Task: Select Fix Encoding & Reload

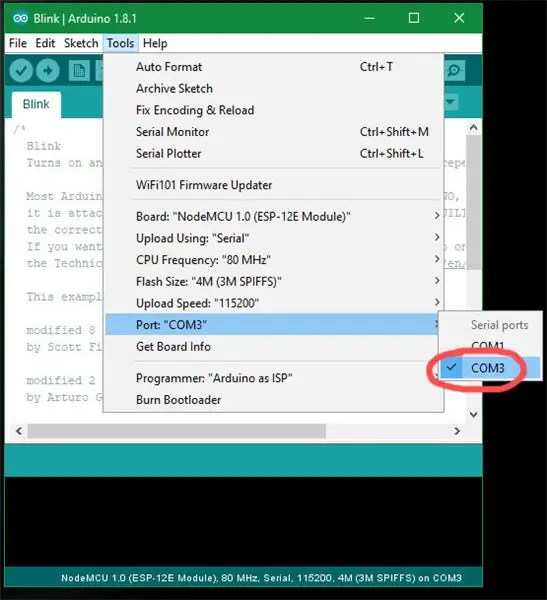Action: pyautogui.click(x=273, y=110)
